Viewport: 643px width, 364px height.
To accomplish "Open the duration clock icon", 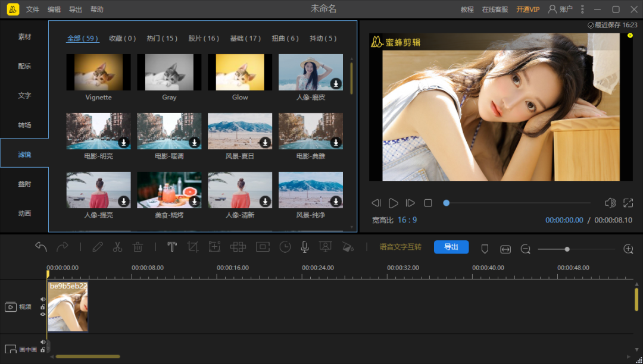I will 285,247.
